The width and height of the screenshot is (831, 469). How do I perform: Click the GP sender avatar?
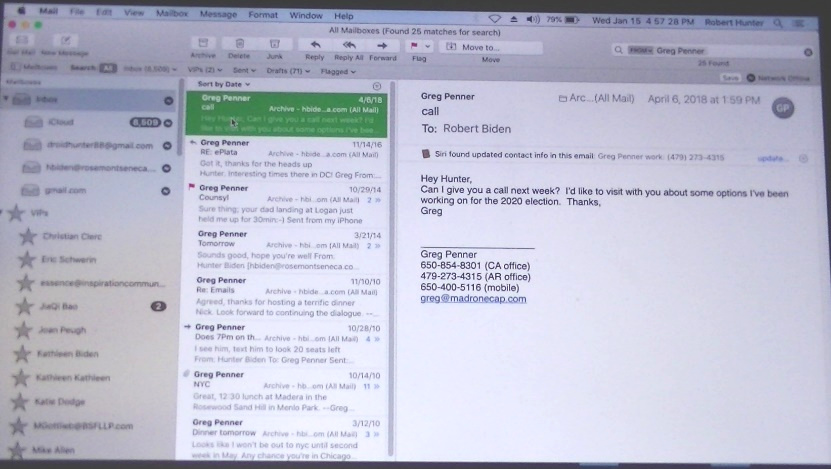click(x=783, y=108)
